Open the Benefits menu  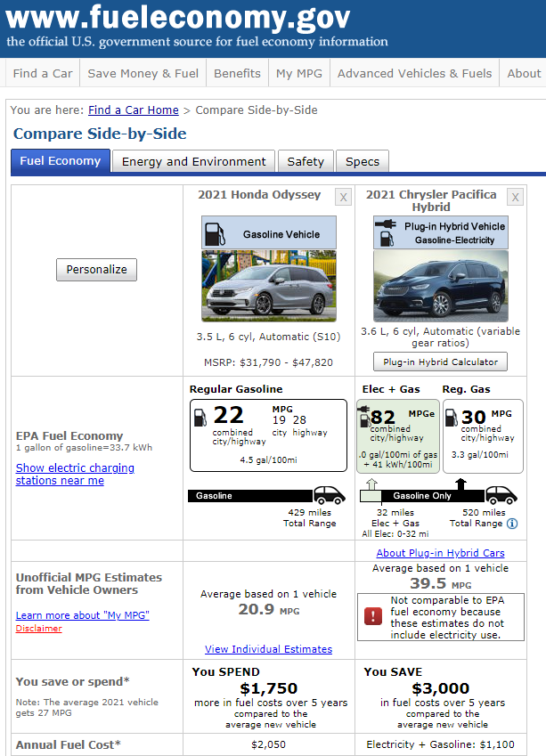(x=237, y=73)
